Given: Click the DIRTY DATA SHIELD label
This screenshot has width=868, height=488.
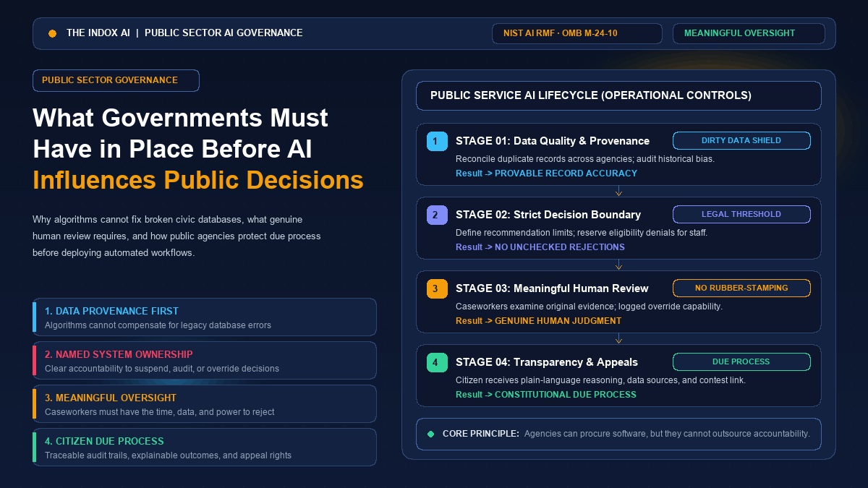Looking at the screenshot, I should tap(741, 141).
